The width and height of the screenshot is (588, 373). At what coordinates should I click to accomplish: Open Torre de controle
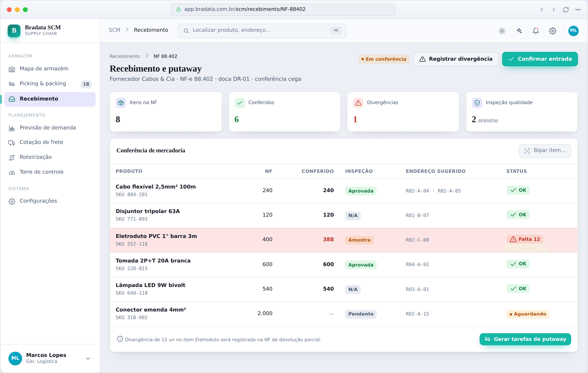point(50,172)
